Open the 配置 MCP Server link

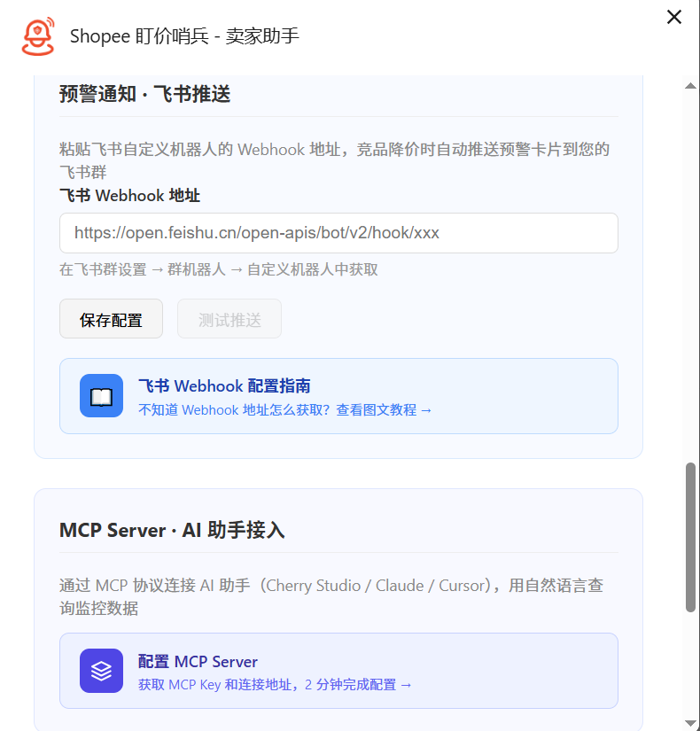[x=338, y=671]
